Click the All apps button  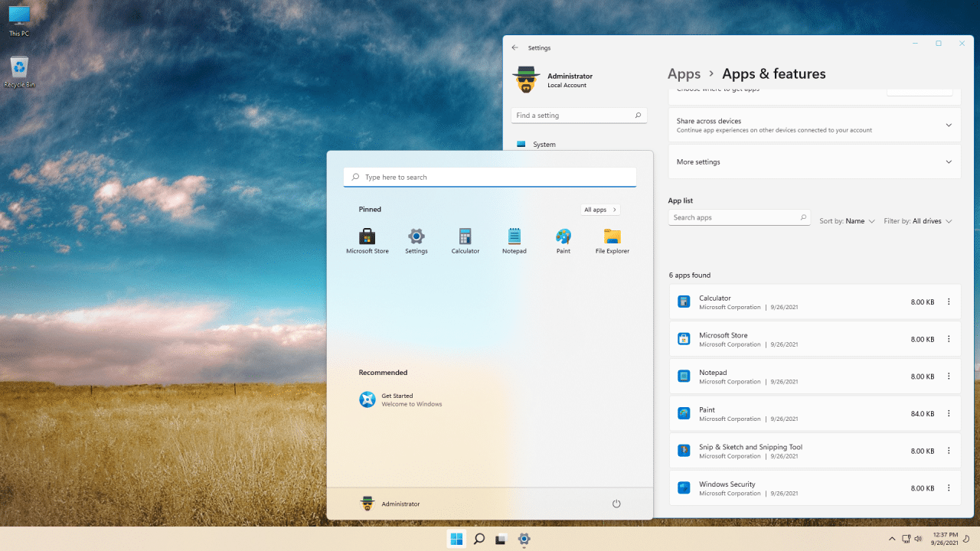tap(600, 210)
